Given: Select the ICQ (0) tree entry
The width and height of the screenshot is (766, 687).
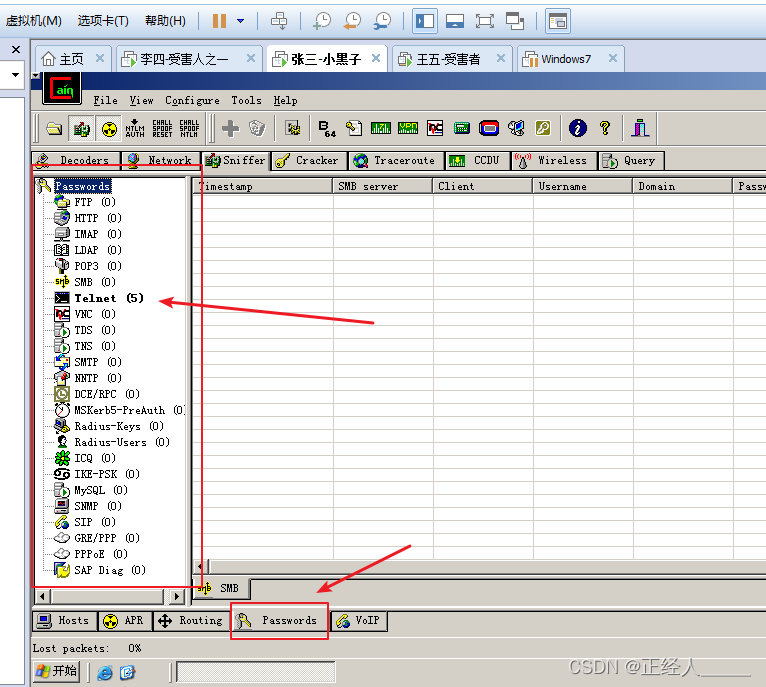Looking at the screenshot, I should [95, 458].
